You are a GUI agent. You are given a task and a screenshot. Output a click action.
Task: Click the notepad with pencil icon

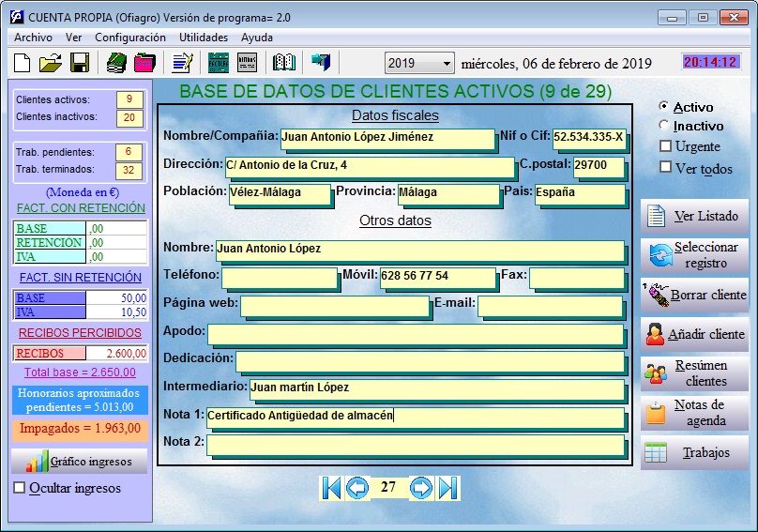coord(182,63)
